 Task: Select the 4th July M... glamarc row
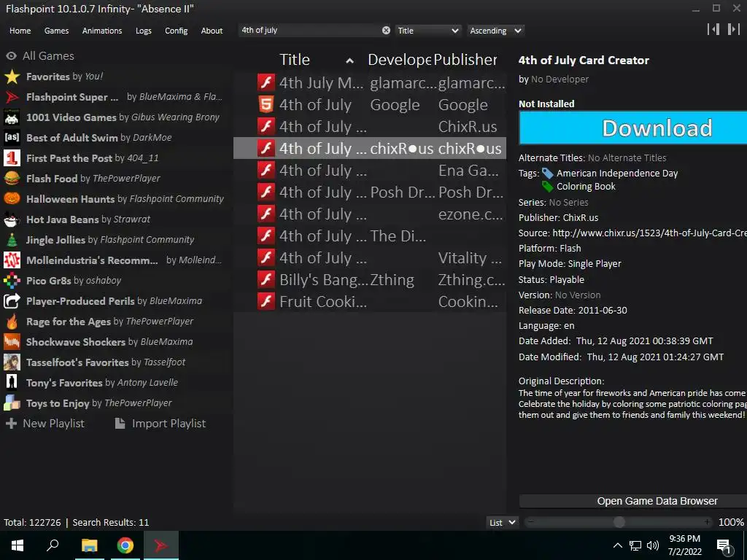point(370,82)
